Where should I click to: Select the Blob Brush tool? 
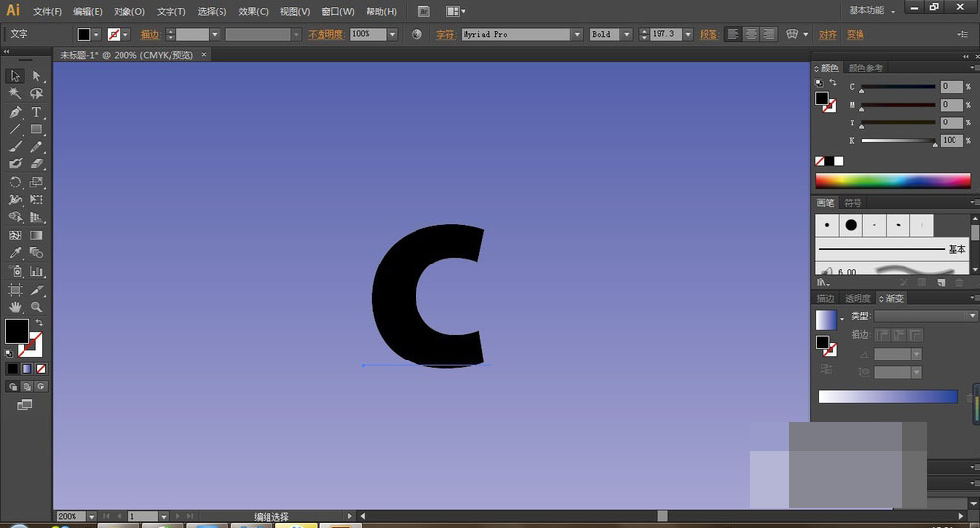[x=15, y=164]
